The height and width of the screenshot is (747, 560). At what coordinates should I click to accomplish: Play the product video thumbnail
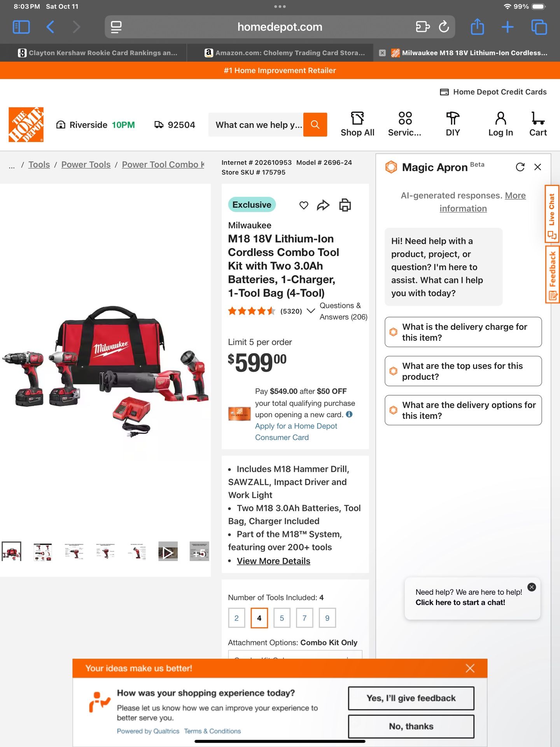pos(168,552)
